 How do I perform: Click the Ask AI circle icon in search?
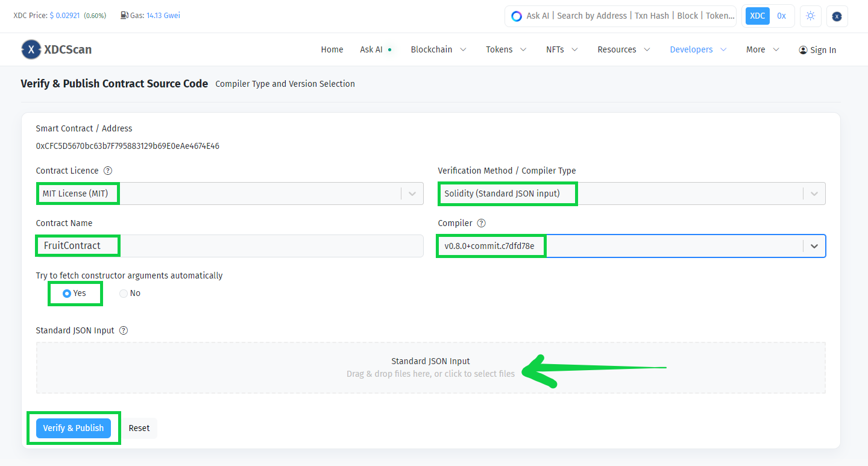[x=517, y=16]
